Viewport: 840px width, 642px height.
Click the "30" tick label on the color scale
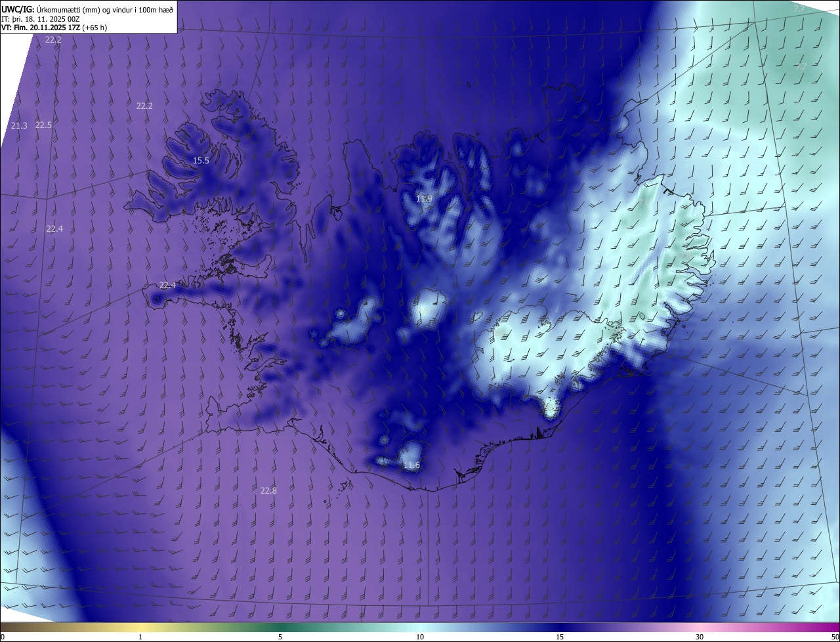pos(700,637)
